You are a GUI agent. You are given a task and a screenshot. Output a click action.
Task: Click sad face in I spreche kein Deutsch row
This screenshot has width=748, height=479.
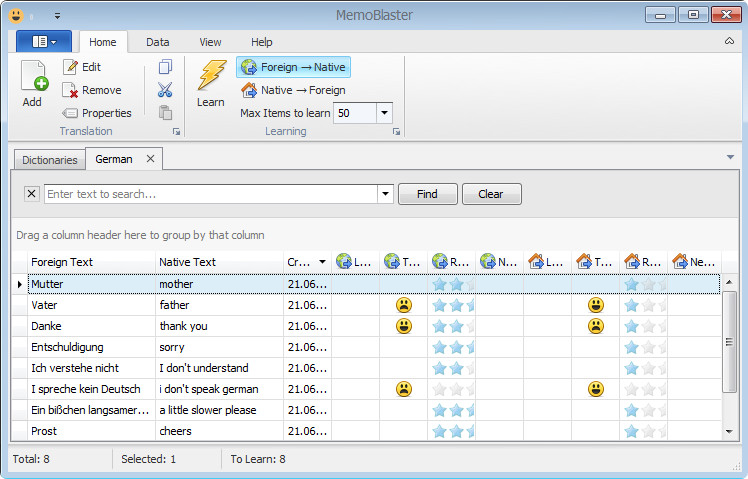point(404,389)
